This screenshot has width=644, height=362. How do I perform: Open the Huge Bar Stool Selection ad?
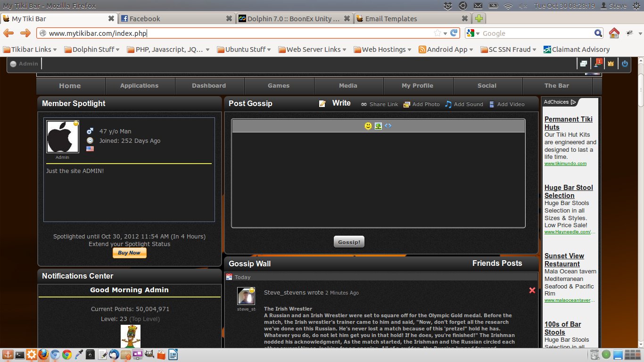click(x=569, y=191)
